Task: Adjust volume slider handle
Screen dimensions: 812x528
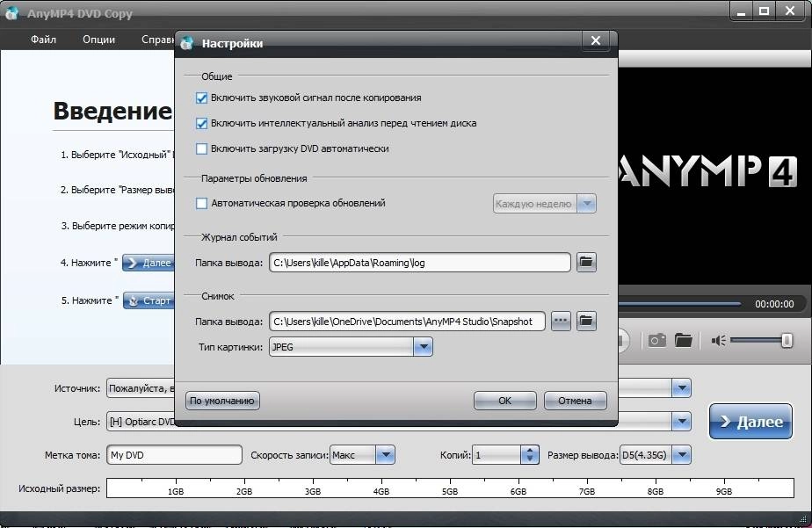Action: [787, 341]
